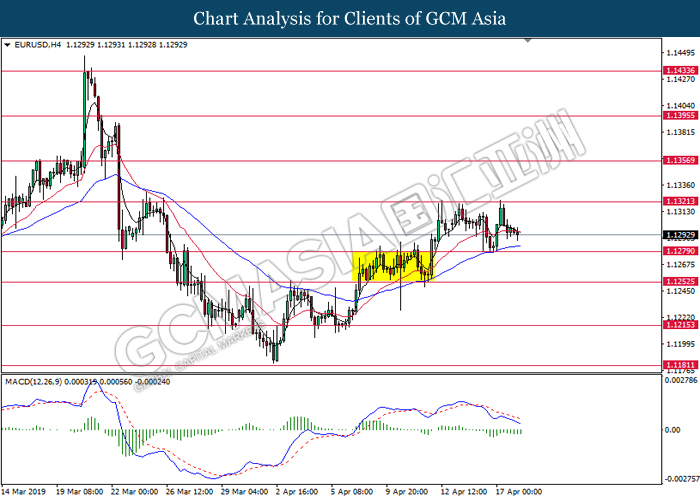Click the 9 Apr 20:00 time label
The width and height of the screenshot is (700, 500).
(x=407, y=492)
